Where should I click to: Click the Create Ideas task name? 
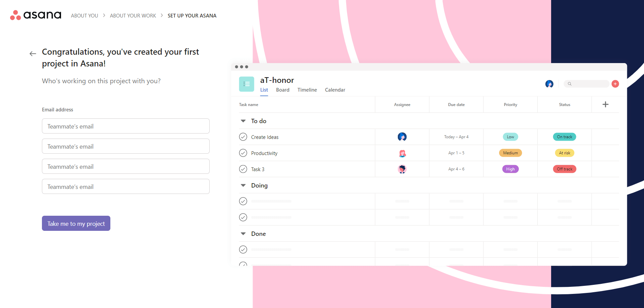click(265, 137)
